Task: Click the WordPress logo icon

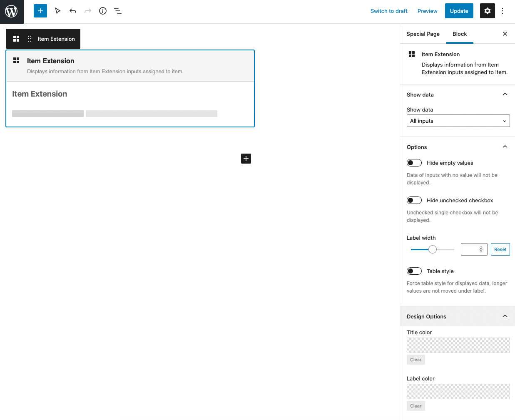Action: click(12, 11)
